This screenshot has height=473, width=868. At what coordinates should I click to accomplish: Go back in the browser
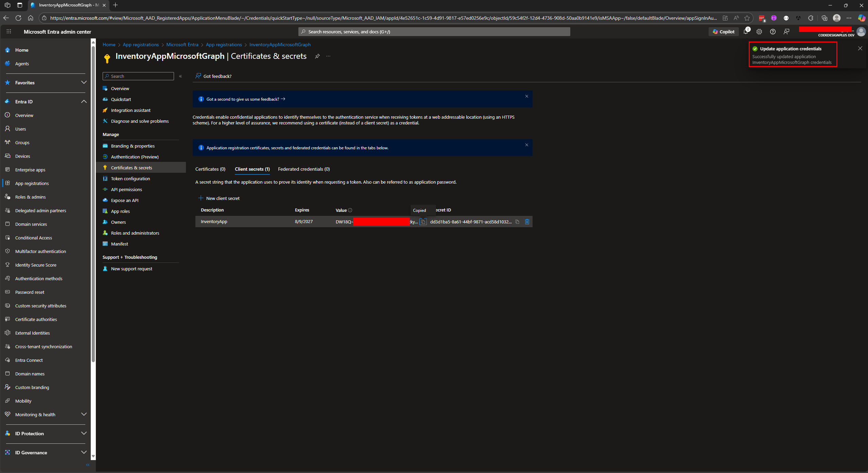click(x=6, y=18)
